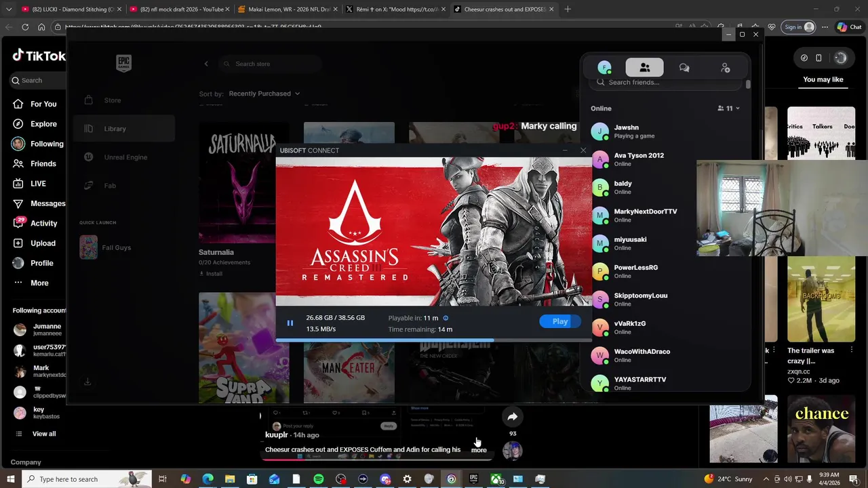868x488 pixels.
Task: Click the add friend icon in social panel
Action: [x=725, y=68]
